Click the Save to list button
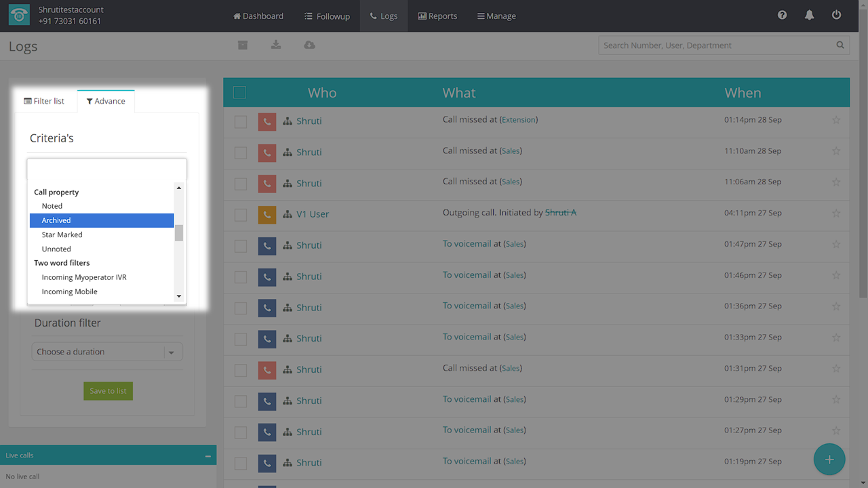This screenshot has height=488, width=868. point(108,391)
